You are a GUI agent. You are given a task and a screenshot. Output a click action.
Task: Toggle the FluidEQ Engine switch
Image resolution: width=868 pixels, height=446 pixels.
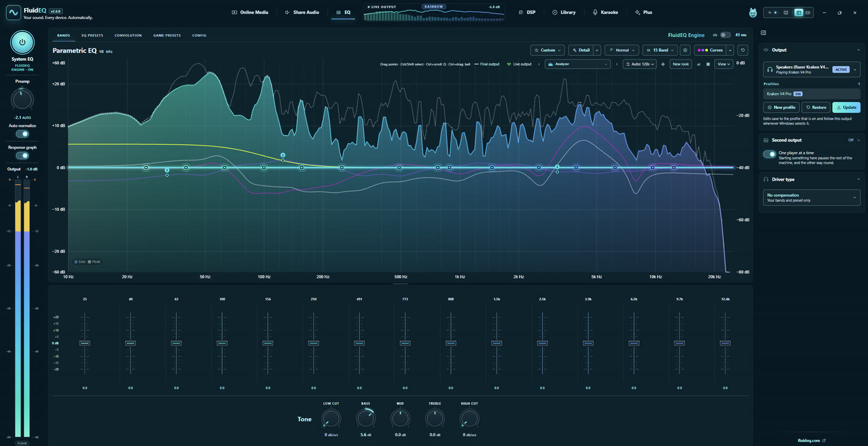point(725,35)
